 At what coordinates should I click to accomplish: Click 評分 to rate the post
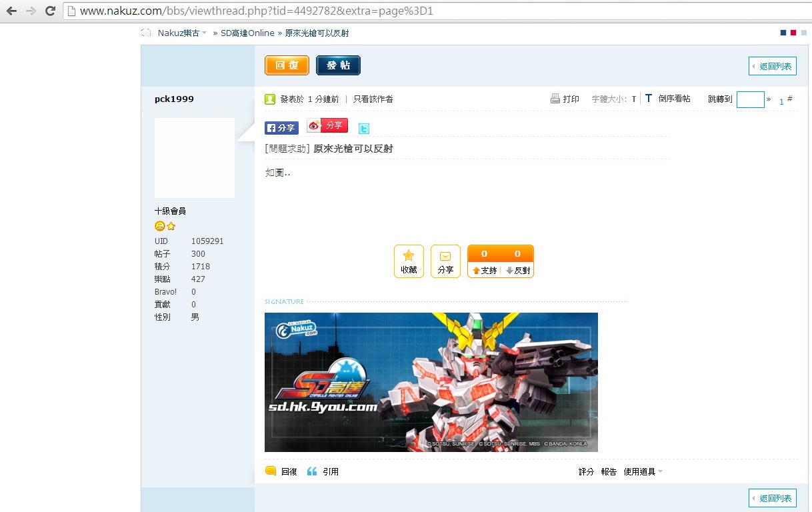tap(586, 471)
